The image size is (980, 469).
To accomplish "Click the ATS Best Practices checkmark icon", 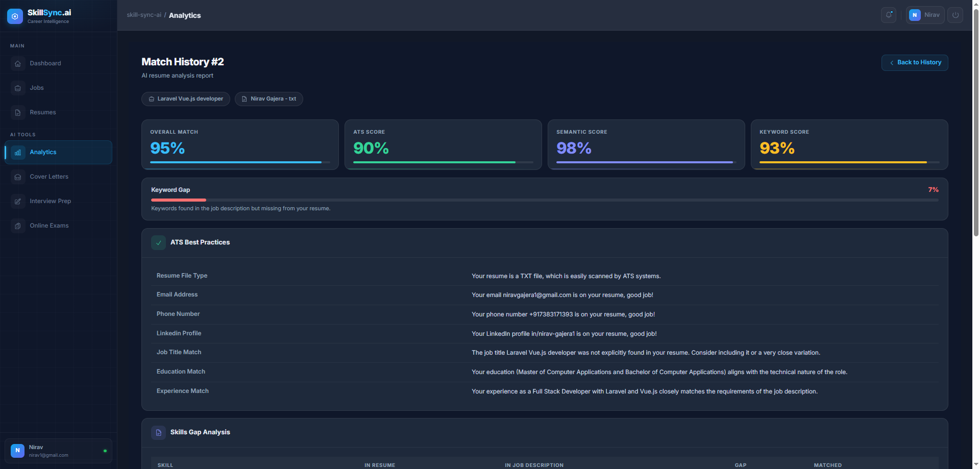I will point(158,243).
